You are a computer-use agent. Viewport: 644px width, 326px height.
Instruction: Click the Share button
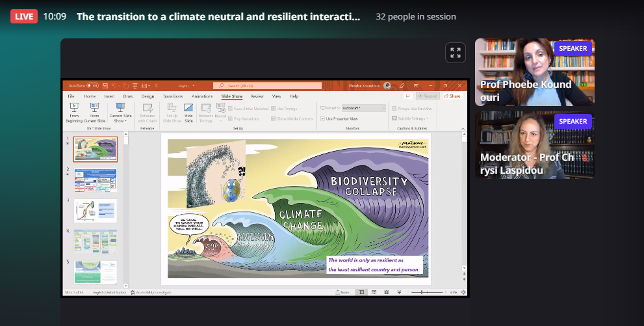pyautogui.click(x=452, y=96)
